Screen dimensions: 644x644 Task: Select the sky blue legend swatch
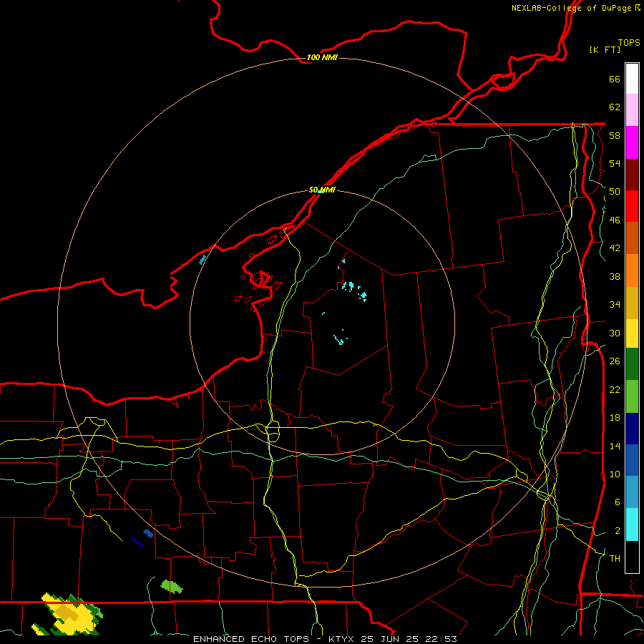click(632, 492)
